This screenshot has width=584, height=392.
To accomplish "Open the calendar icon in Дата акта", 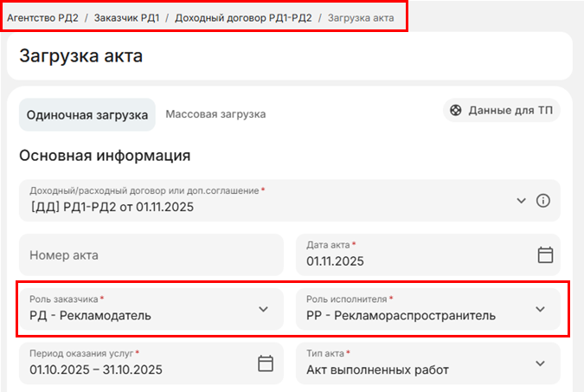I will pos(545,254).
